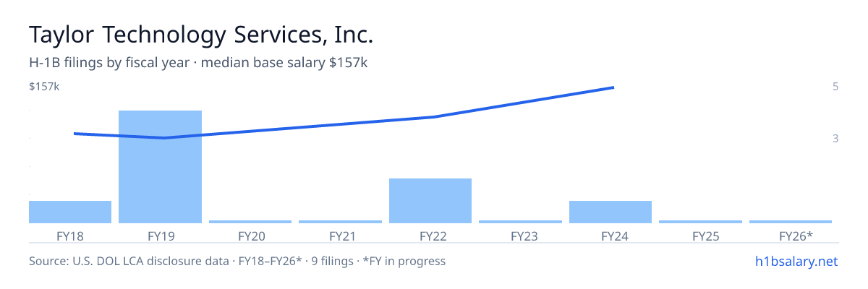Click the FY26* bar

pyautogui.click(x=791, y=222)
